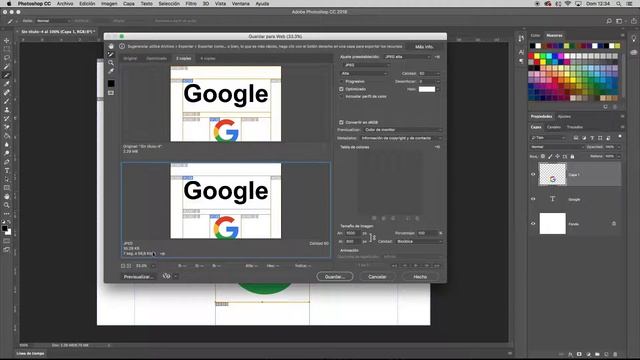The height and width of the screenshot is (360, 640).
Task: Click the Más info. button
Action: [x=424, y=47]
